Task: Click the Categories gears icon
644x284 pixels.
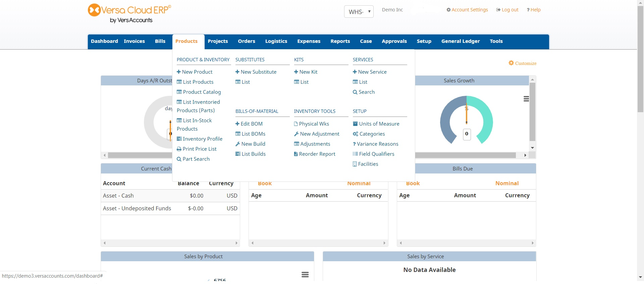Action: pyautogui.click(x=356, y=134)
